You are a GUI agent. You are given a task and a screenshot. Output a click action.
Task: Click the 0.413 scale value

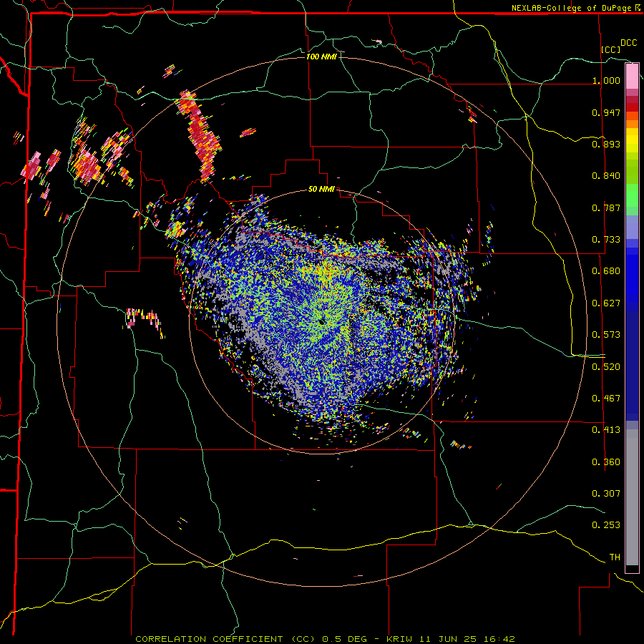coord(606,430)
